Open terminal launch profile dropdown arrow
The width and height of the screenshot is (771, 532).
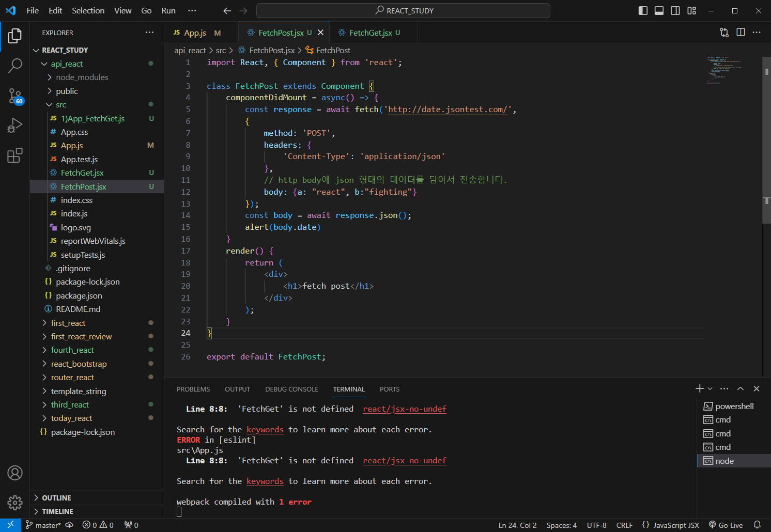click(x=710, y=388)
